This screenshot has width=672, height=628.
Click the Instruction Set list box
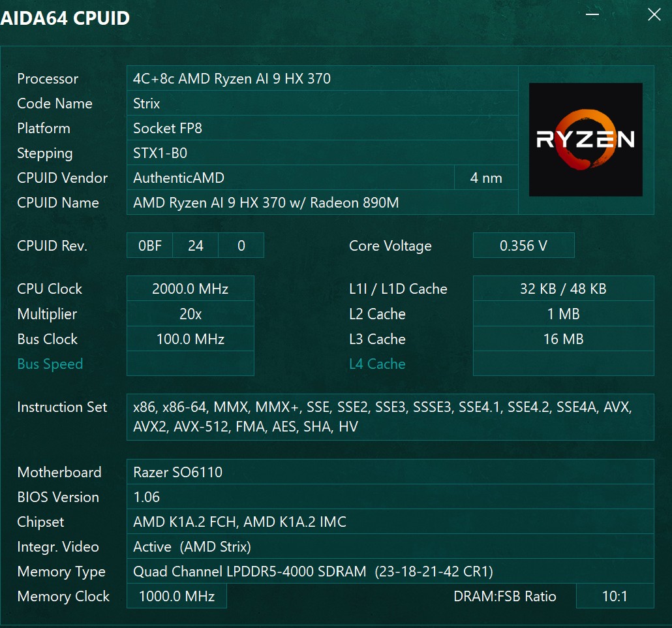tap(390, 417)
